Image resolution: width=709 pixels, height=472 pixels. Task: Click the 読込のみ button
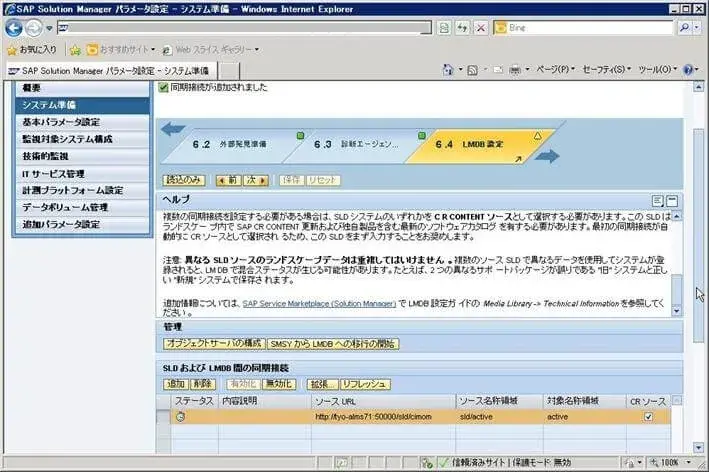coord(184,180)
